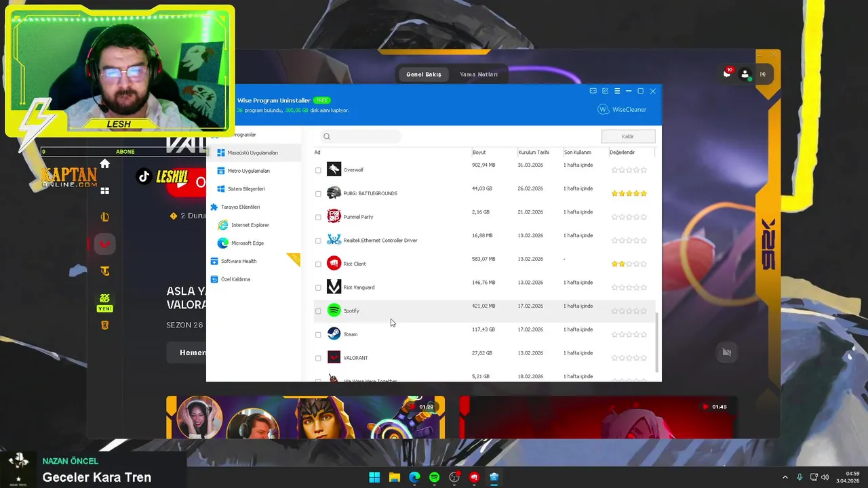Select the Steam program icon

[334, 334]
